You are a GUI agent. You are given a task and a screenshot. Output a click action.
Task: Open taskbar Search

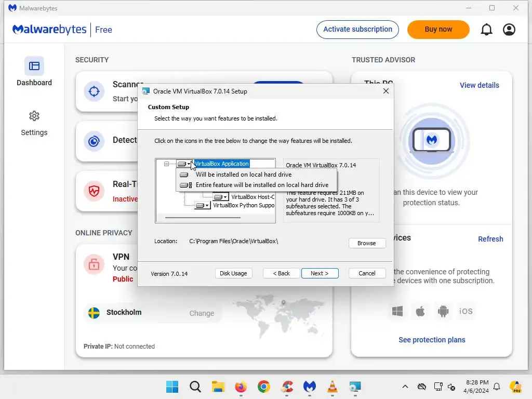[x=195, y=387]
